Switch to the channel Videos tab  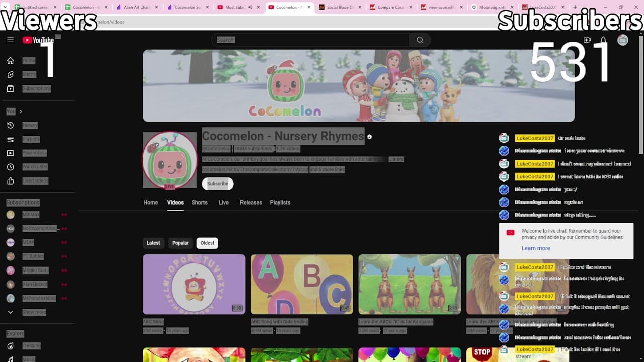pos(175,202)
